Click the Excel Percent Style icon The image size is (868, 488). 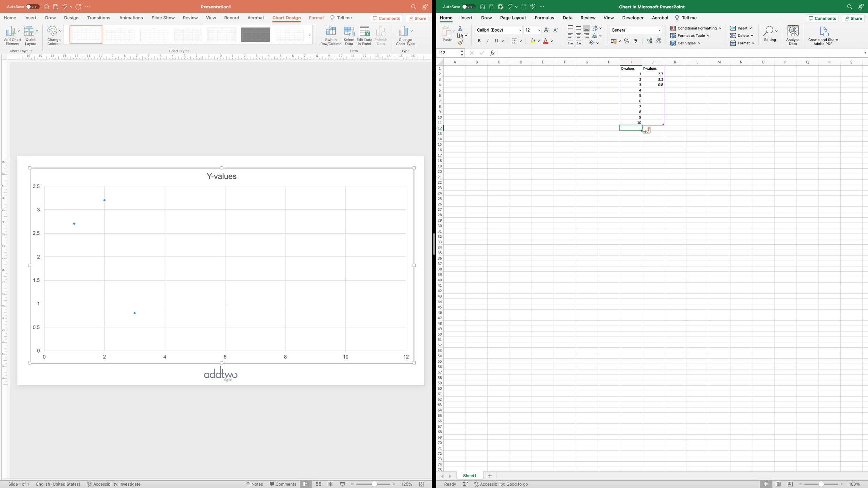point(626,41)
